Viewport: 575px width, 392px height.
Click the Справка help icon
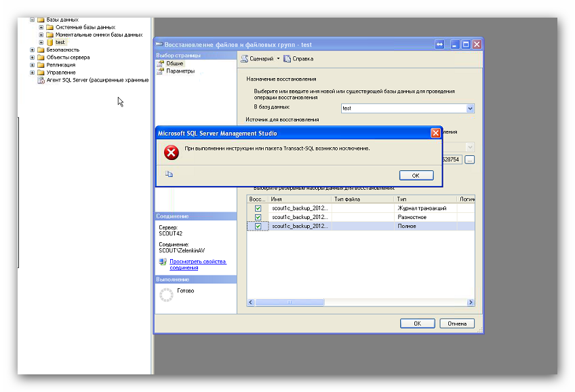point(287,59)
